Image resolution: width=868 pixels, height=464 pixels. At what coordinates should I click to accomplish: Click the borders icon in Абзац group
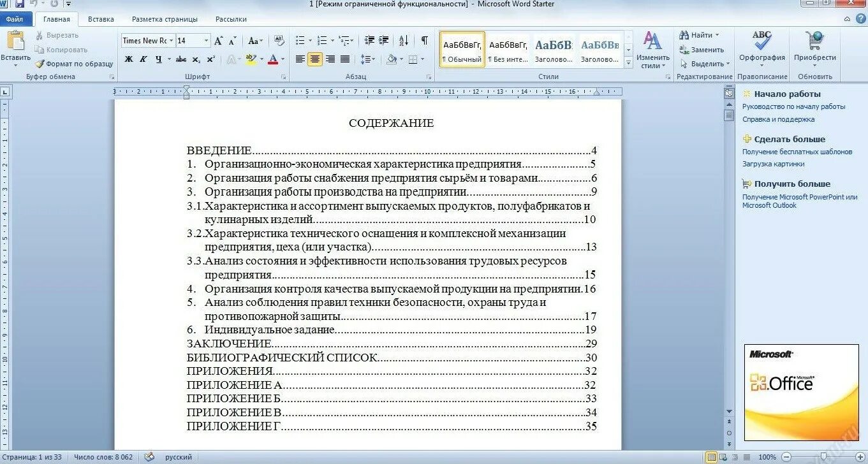413,59
